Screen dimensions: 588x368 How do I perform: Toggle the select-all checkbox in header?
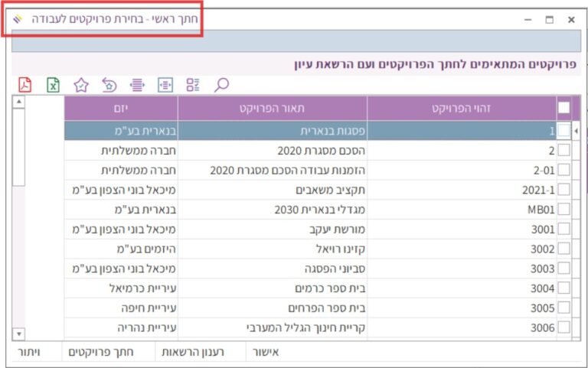click(563, 108)
